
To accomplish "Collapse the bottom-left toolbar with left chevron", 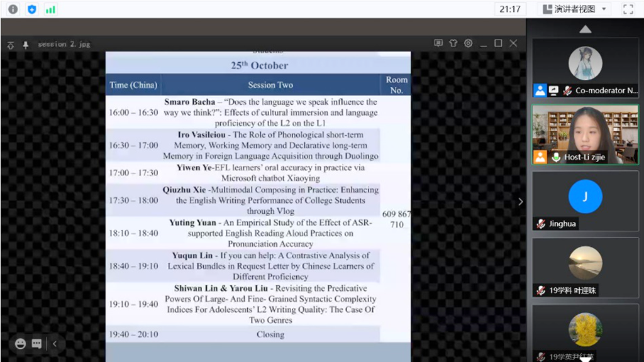I will 55,344.
